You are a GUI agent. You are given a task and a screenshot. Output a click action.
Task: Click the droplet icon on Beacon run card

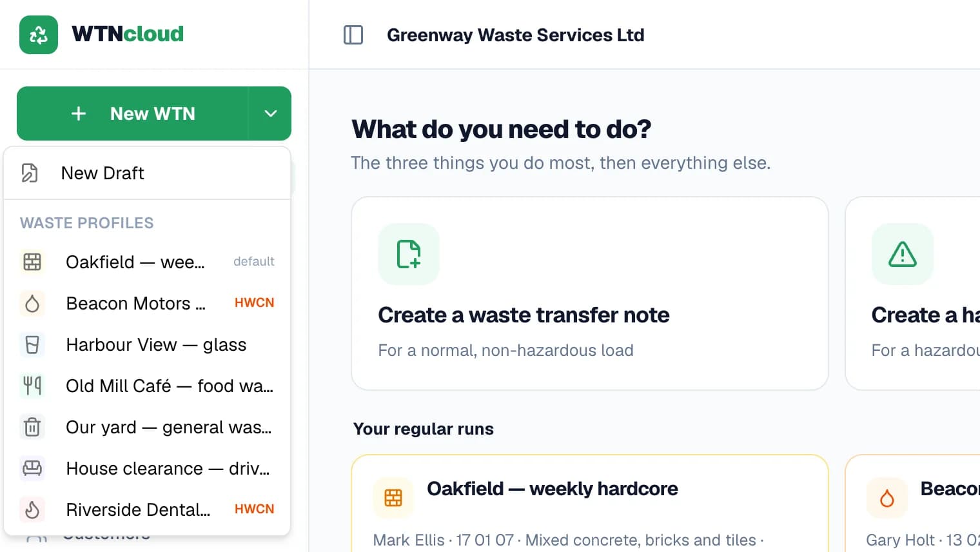(x=887, y=498)
